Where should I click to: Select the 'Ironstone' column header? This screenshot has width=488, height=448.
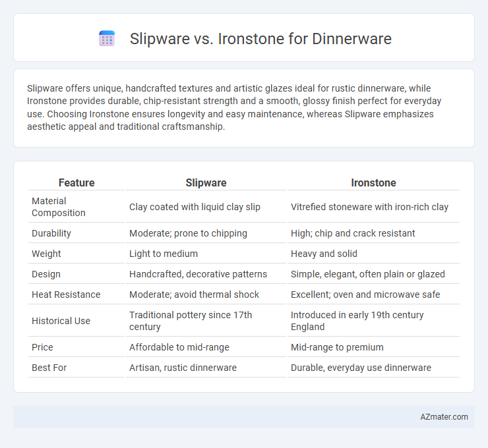click(x=373, y=182)
